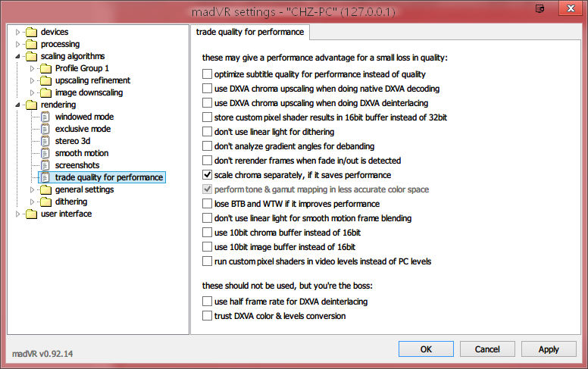Collapse the rendering node arrow
The height and width of the screenshot is (369, 588).
[x=17, y=105]
